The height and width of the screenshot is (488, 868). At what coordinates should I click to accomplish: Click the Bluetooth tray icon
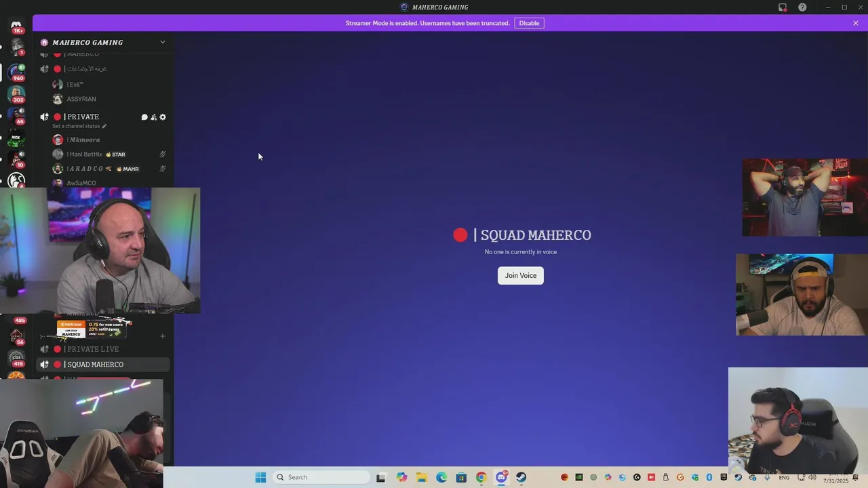[709, 478]
